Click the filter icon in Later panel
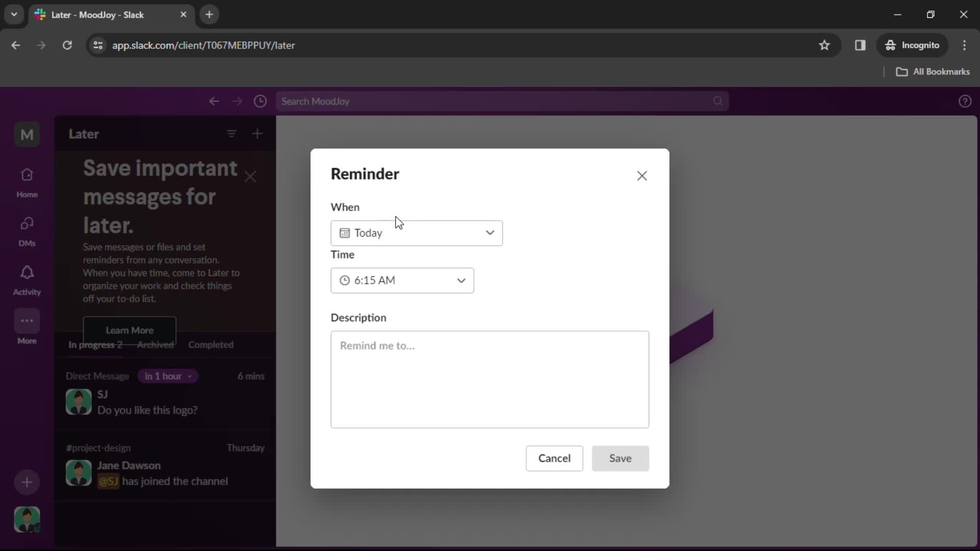 232,133
